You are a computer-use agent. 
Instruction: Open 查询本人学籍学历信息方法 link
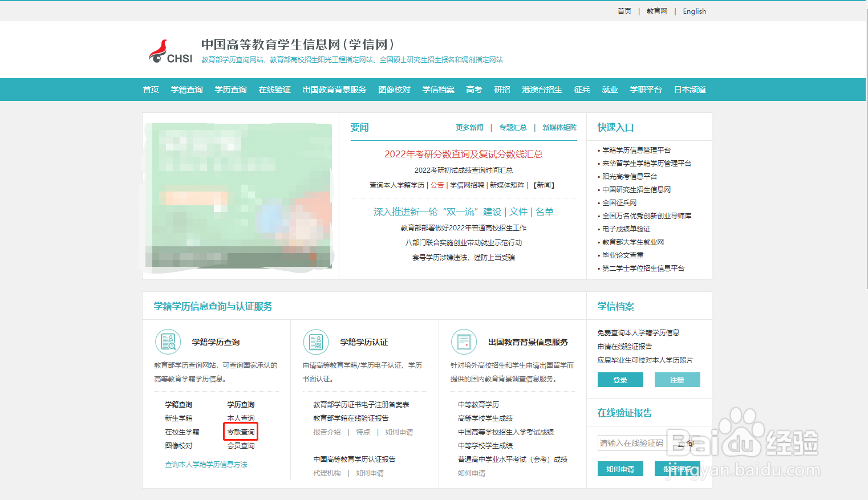click(x=206, y=465)
